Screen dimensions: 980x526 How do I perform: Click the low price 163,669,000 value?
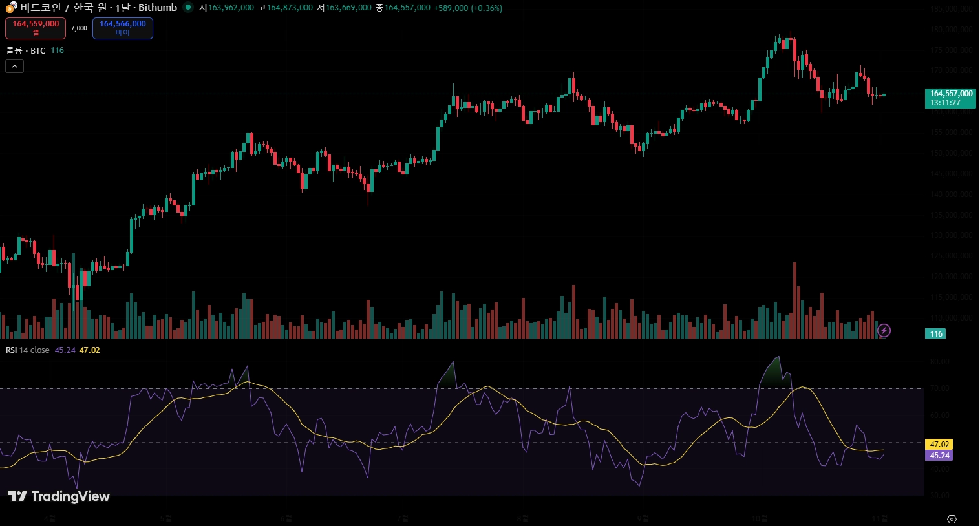tap(348, 8)
